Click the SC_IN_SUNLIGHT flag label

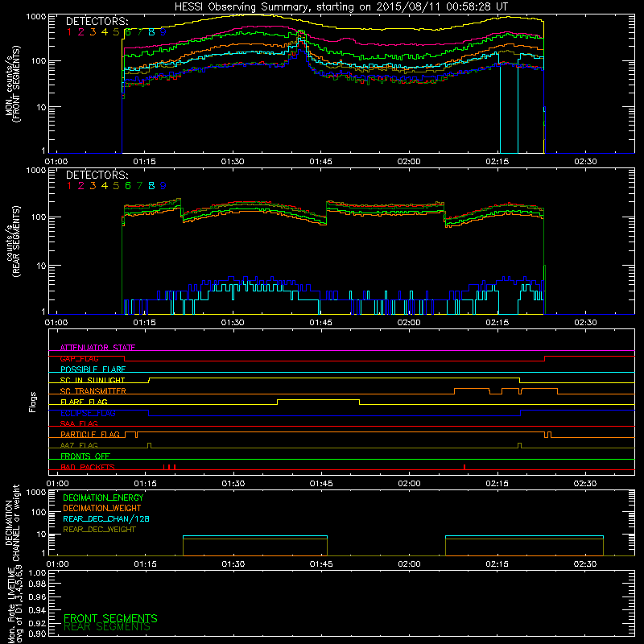(93, 380)
